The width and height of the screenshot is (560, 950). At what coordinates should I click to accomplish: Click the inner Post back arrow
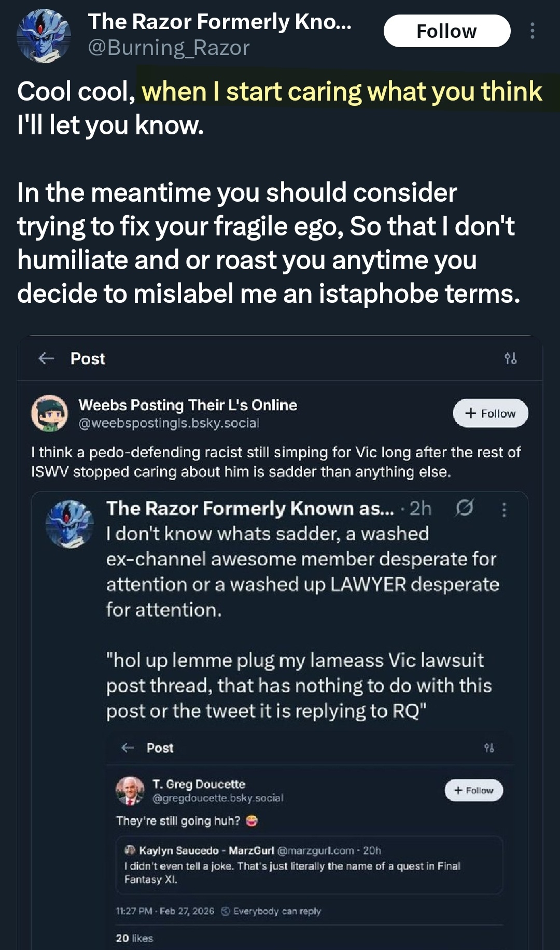click(128, 748)
